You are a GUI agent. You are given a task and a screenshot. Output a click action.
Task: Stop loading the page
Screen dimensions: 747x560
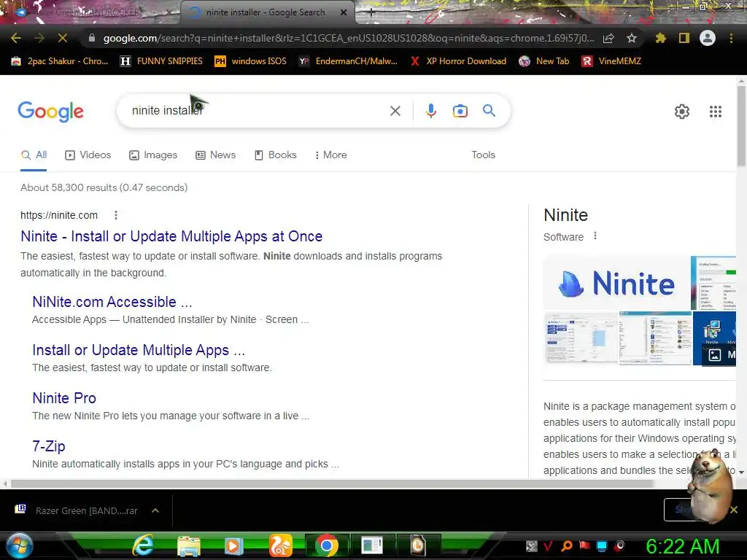coord(63,38)
